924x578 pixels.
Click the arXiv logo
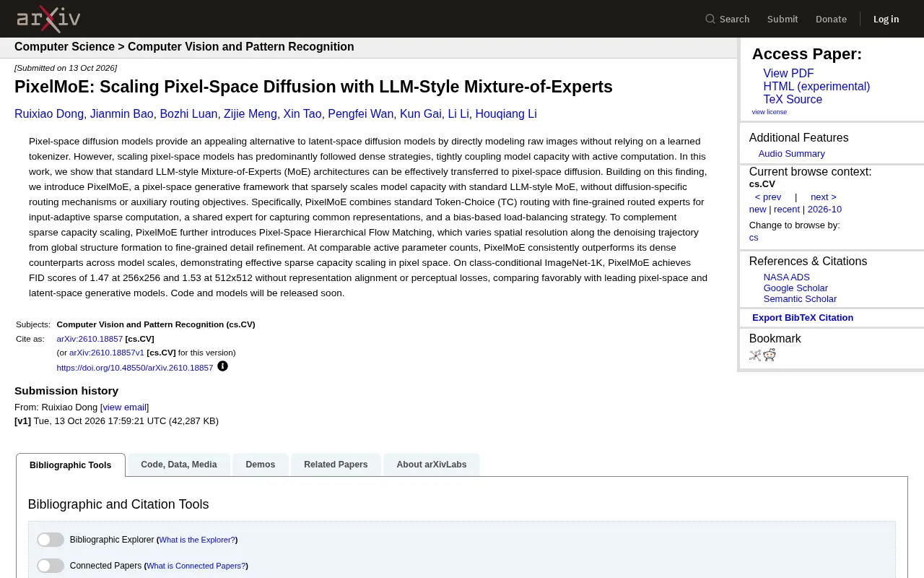(x=48, y=19)
